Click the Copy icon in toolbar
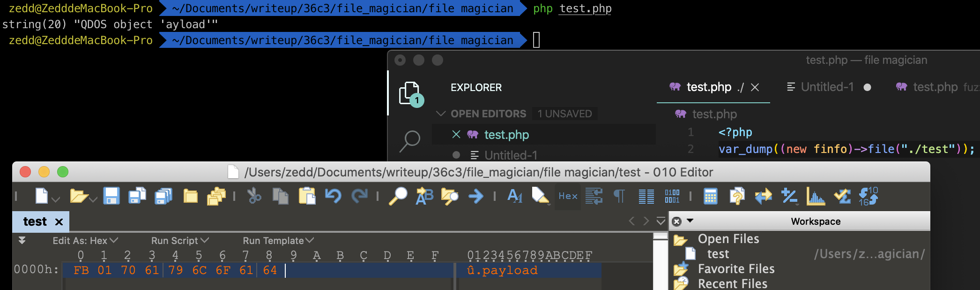The width and height of the screenshot is (980, 290). click(280, 196)
